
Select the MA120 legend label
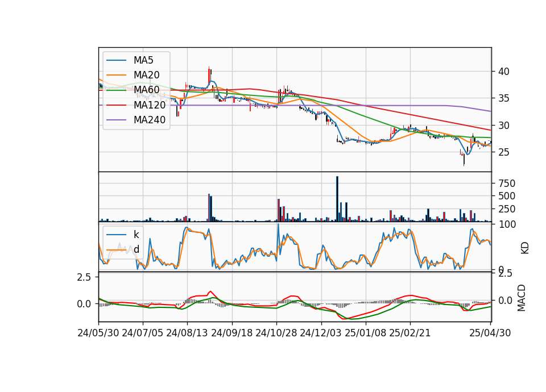coord(150,105)
